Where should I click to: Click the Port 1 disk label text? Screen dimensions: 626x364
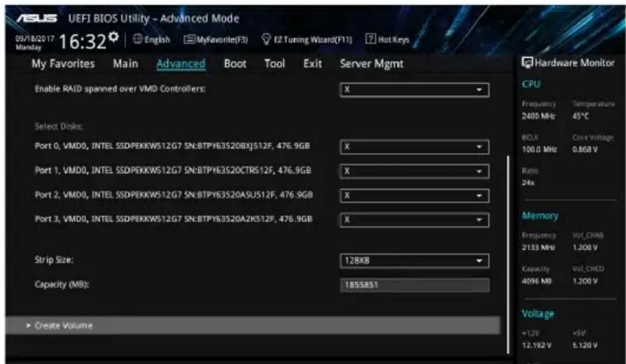pyautogui.click(x=172, y=170)
